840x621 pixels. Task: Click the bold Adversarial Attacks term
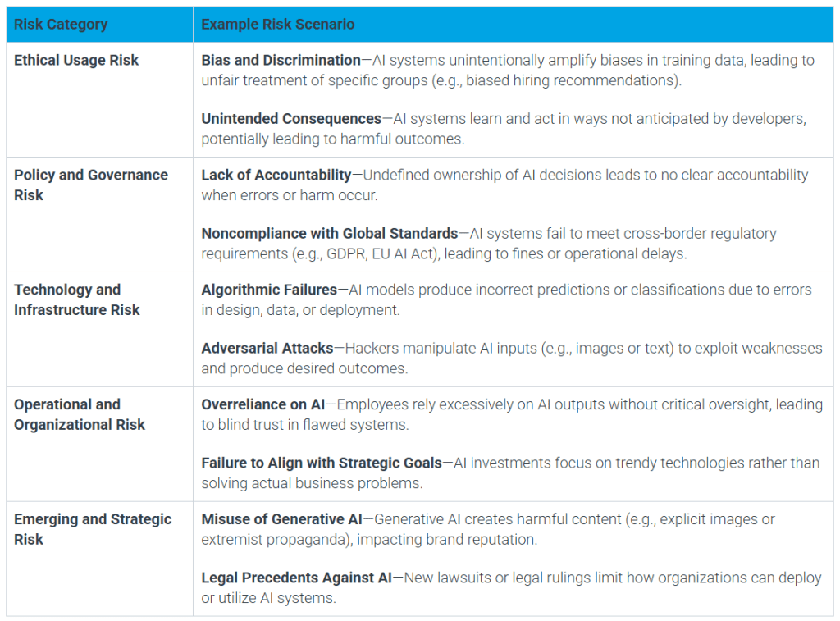point(267,349)
